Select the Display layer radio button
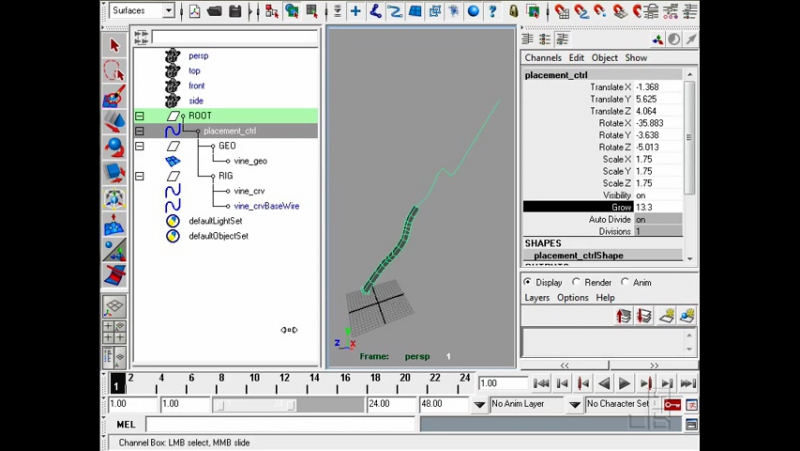Image resolution: width=800 pixels, height=451 pixels. point(528,282)
